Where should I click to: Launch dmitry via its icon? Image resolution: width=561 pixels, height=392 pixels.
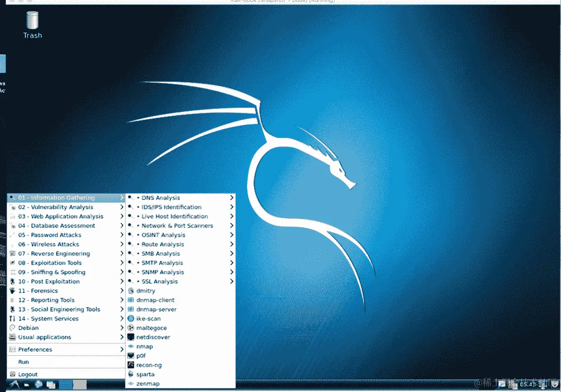[x=131, y=291]
